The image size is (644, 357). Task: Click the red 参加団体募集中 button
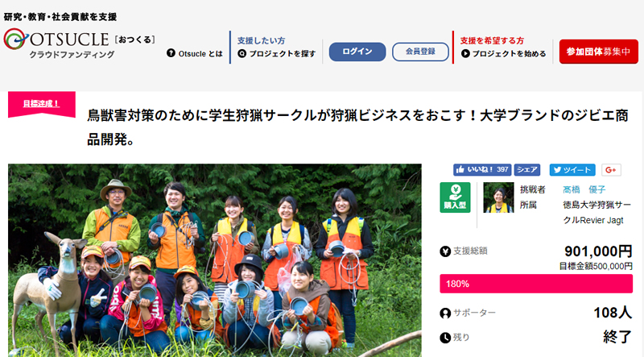598,52
